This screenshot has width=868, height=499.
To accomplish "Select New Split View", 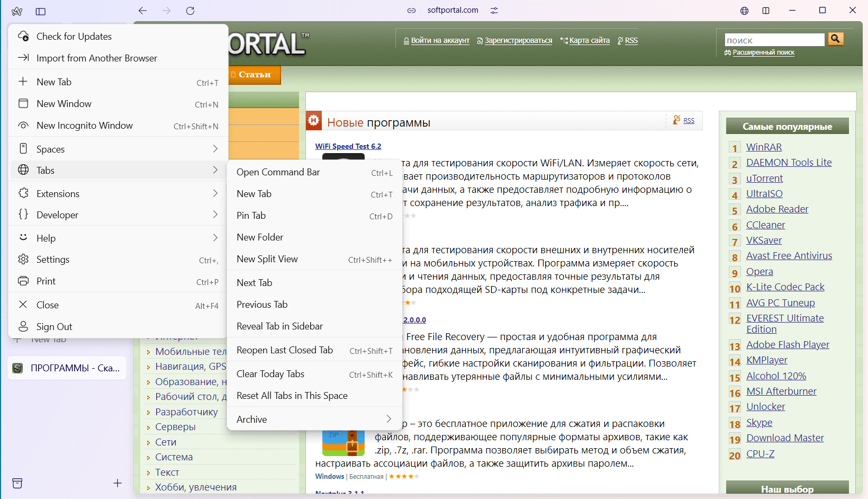I will [314, 259].
